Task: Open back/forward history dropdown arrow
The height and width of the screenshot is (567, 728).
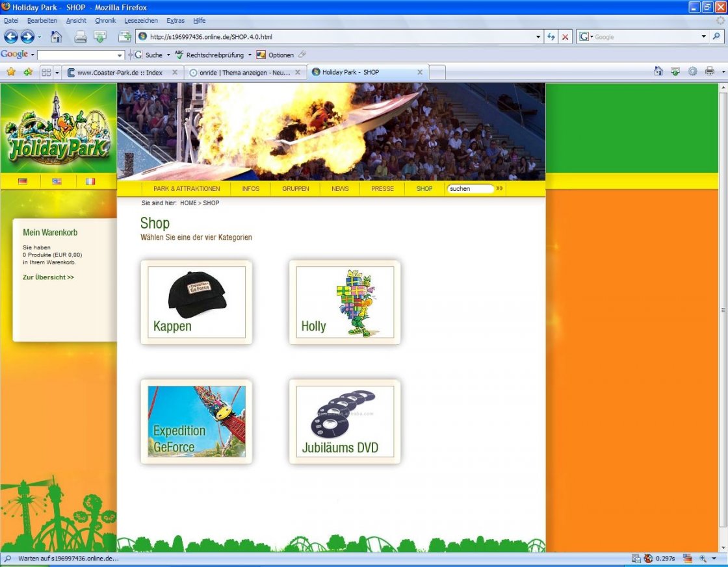Action: pos(40,36)
